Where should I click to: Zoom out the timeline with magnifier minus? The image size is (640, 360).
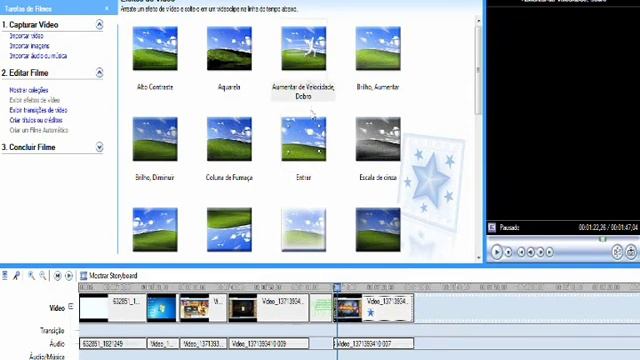(x=42, y=276)
